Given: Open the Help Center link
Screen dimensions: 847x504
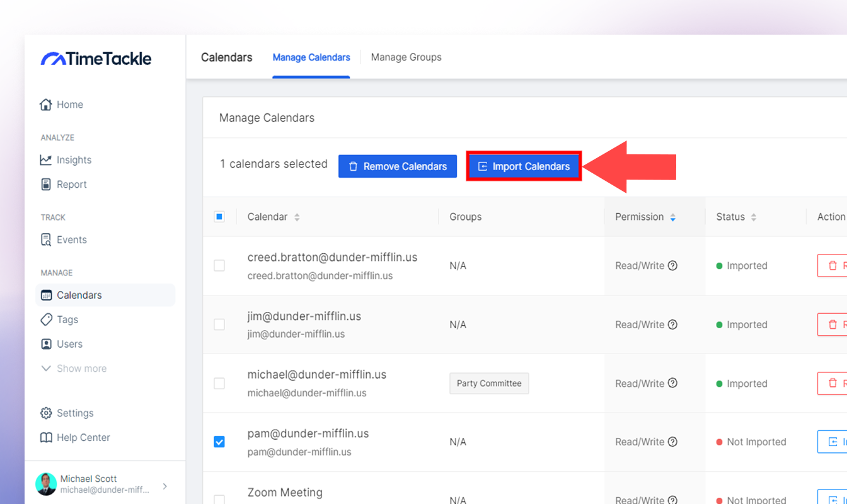Looking at the screenshot, I should (75, 438).
